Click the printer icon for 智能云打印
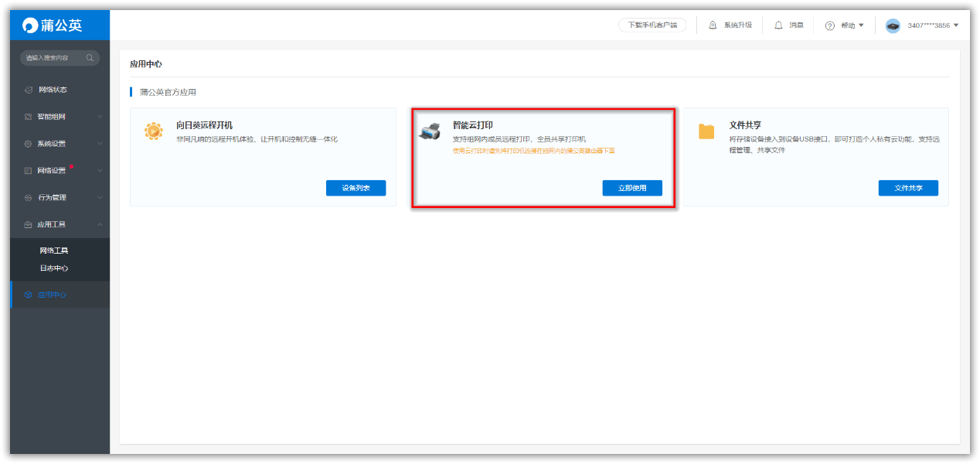This screenshot has width=980, height=464. 430,131
